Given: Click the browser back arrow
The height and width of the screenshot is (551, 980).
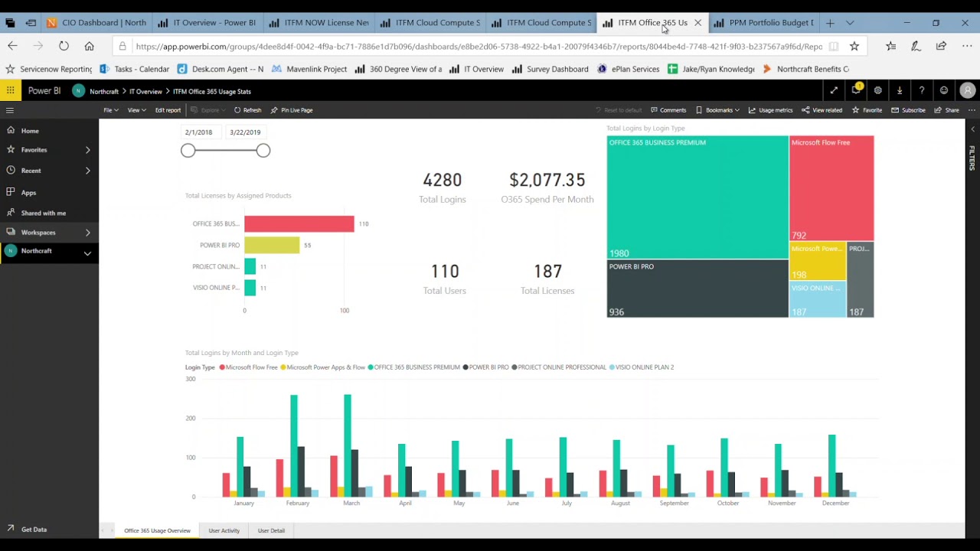Looking at the screenshot, I should coord(12,47).
